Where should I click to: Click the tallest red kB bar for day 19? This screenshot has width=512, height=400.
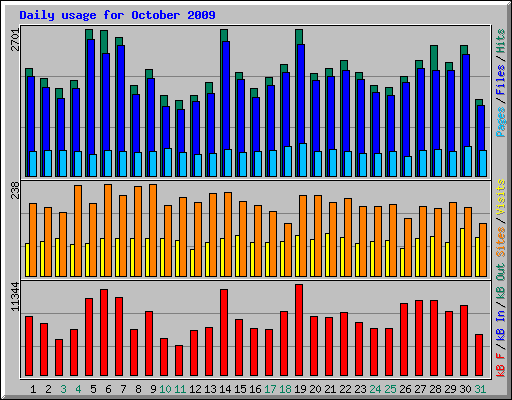click(x=299, y=330)
